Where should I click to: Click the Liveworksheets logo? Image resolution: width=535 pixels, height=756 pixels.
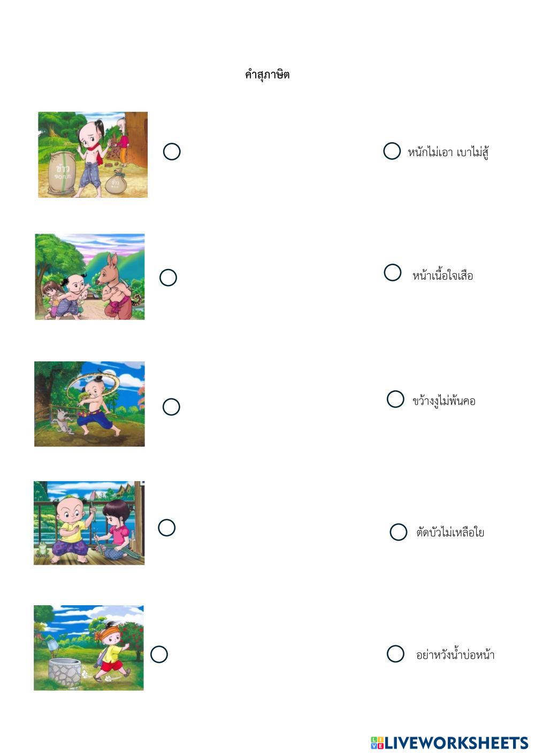(449, 743)
